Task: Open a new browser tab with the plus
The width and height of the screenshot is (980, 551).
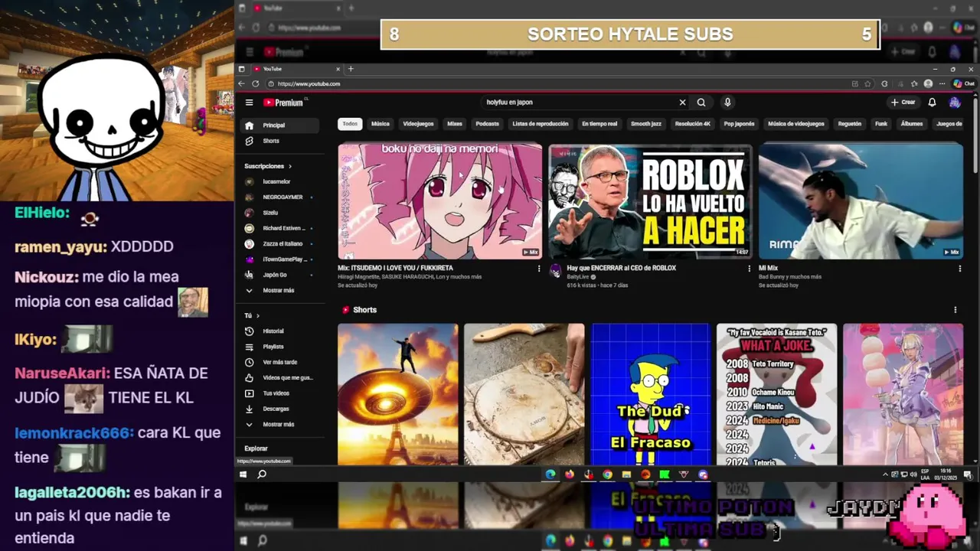Action: click(351, 69)
